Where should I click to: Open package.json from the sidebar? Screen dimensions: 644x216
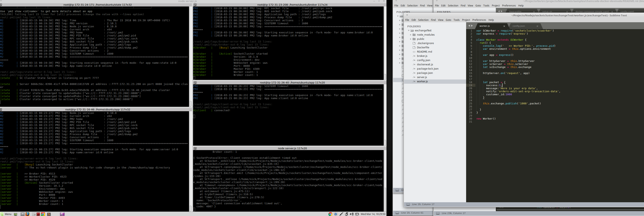(x=425, y=73)
